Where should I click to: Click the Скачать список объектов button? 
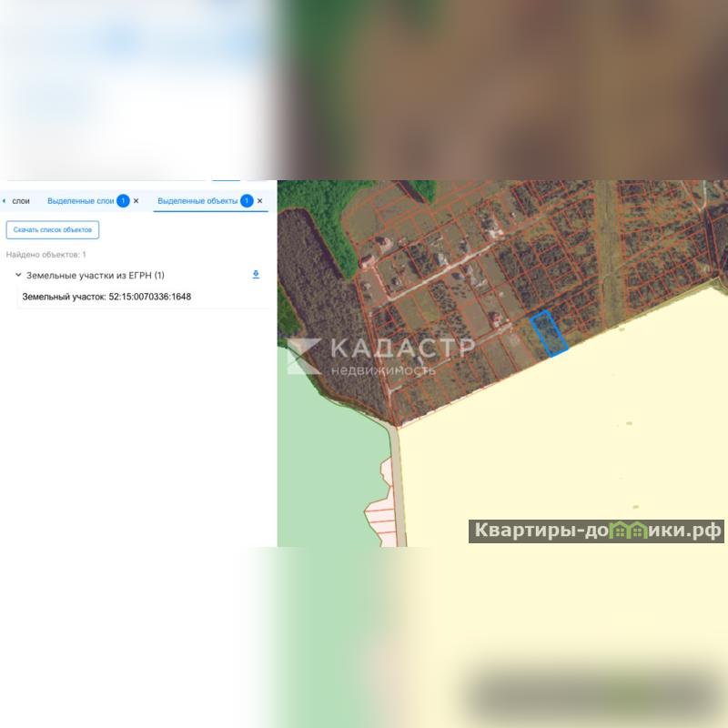click(x=53, y=230)
